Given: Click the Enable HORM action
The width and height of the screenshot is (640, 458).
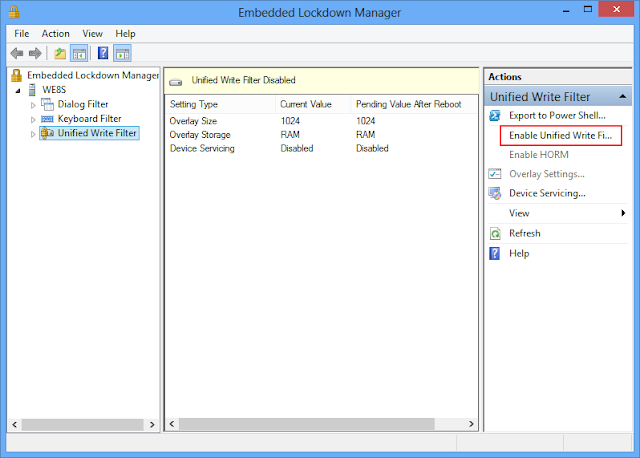Looking at the screenshot, I should pos(539,155).
